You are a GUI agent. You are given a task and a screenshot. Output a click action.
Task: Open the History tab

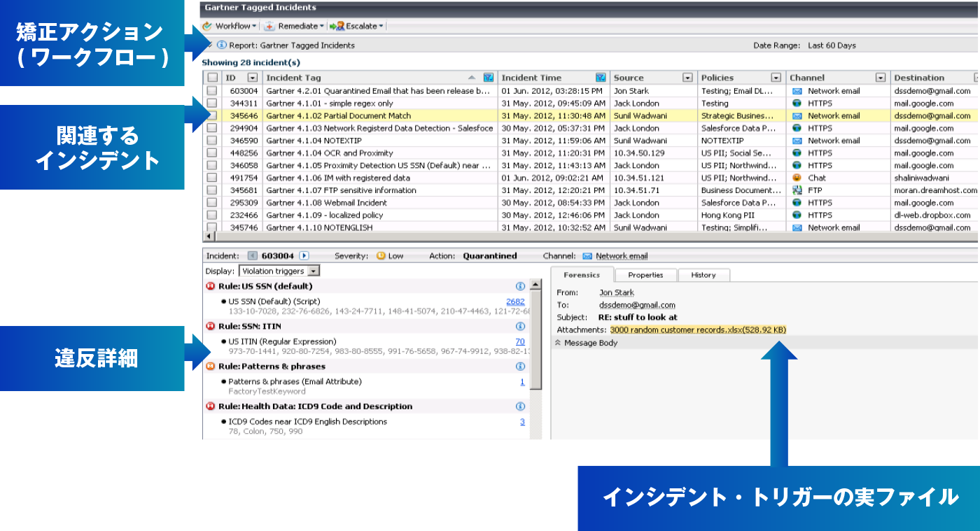[x=703, y=275]
